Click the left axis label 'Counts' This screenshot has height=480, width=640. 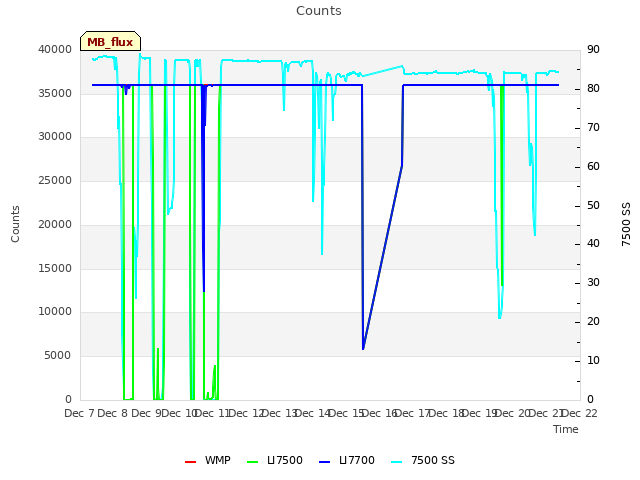pyautogui.click(x=15, y=224)
